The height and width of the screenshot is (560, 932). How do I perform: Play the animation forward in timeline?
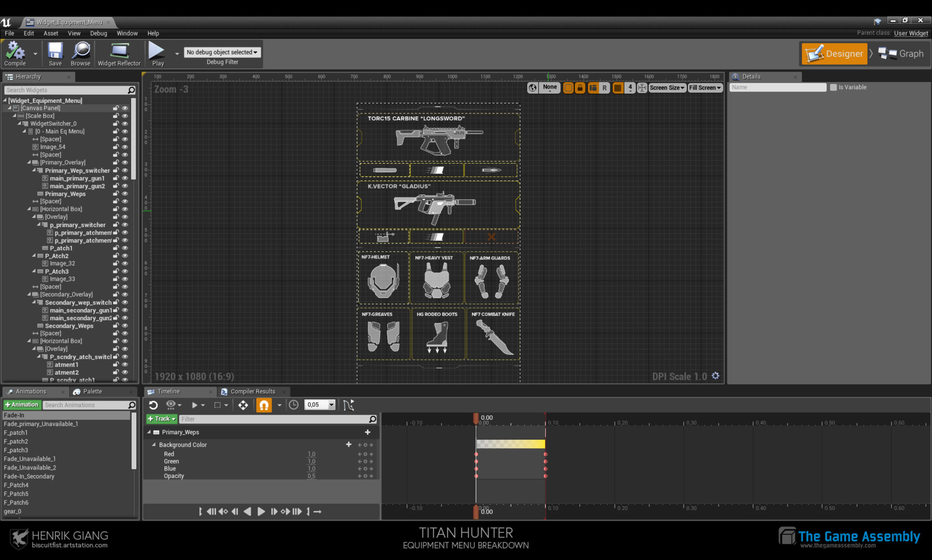point(261,512)
